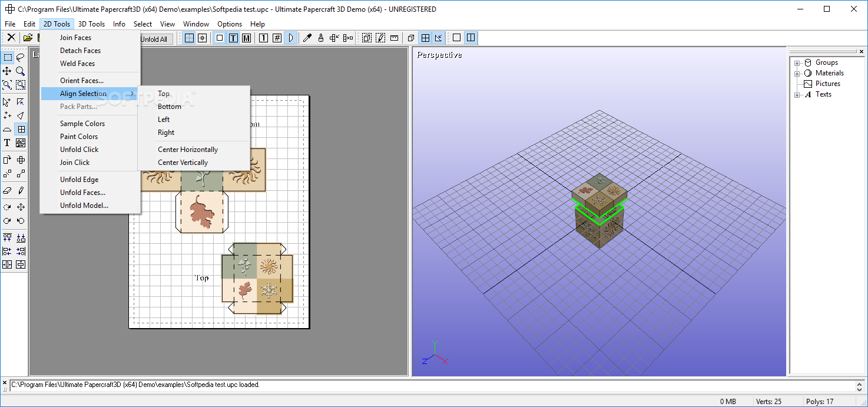Click the ruler measure icon in toolbar

coord(394,38)
